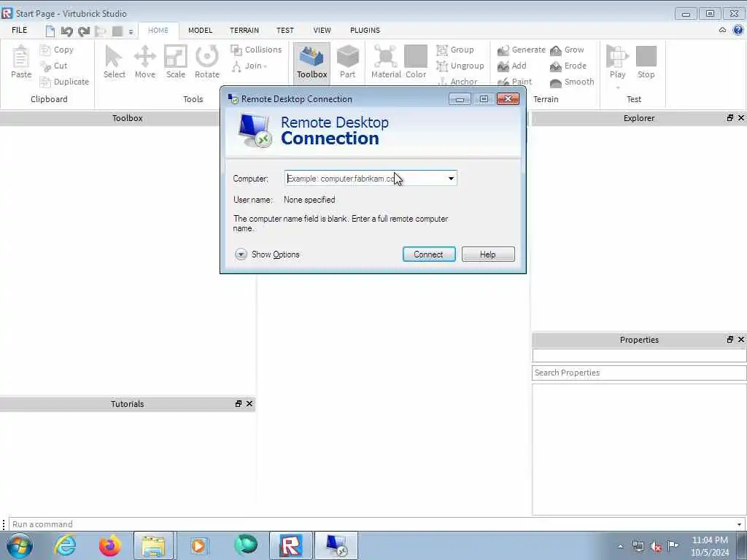Click the terrain Paint tool

[x=514, y=82]
